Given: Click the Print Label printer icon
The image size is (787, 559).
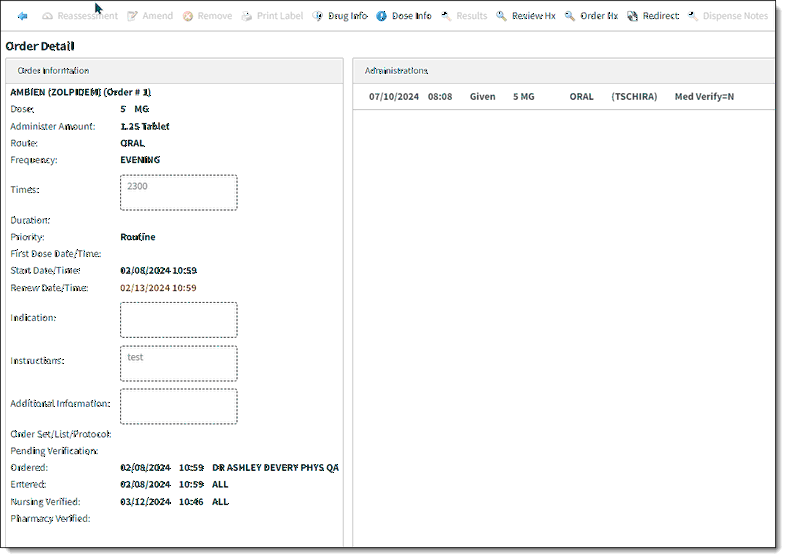Looking at the screenshot, I should [x=246, y=16].
